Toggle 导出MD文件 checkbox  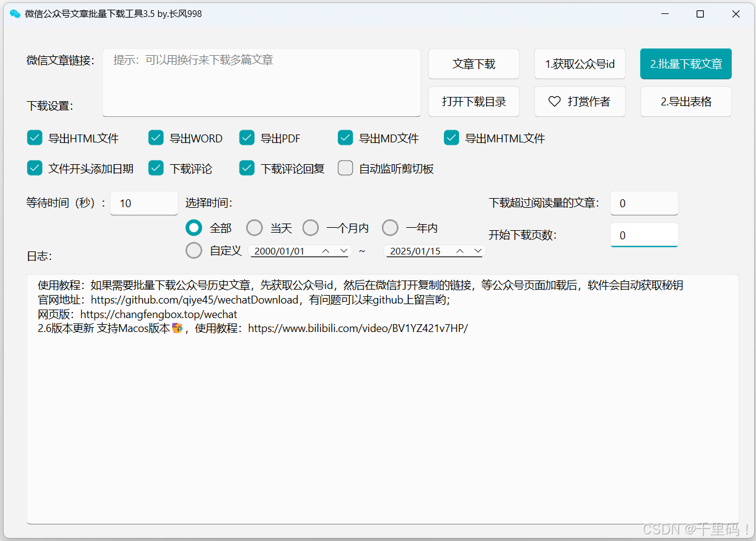click(346, 138)
